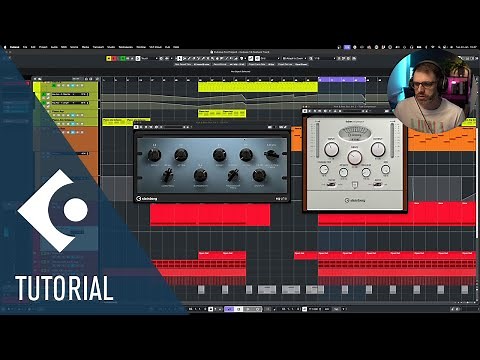Click the Stop button in transport bar
The image size is (480, 360).
[x=239, y=309]
